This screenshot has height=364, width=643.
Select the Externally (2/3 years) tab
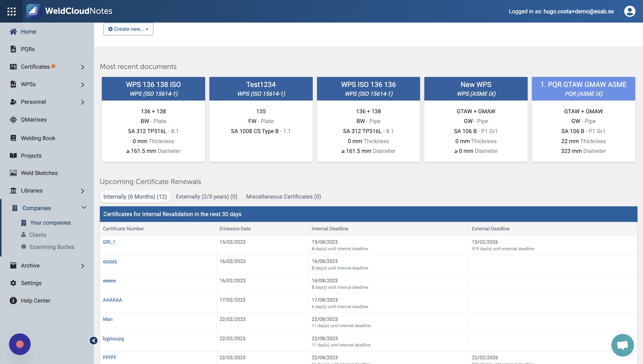coord(206,197)
